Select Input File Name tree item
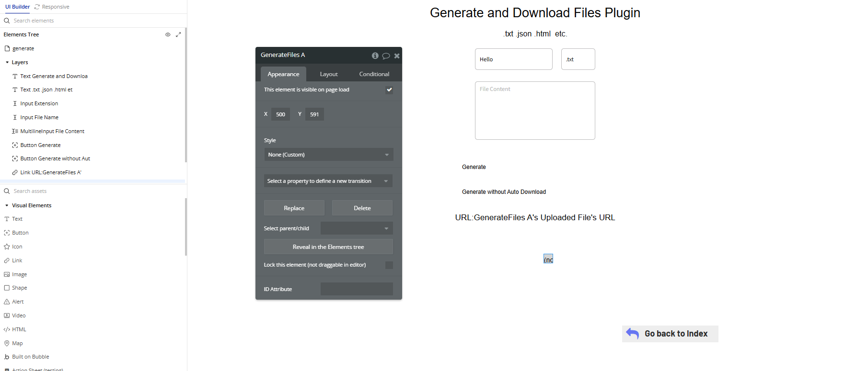 [39, 117]
